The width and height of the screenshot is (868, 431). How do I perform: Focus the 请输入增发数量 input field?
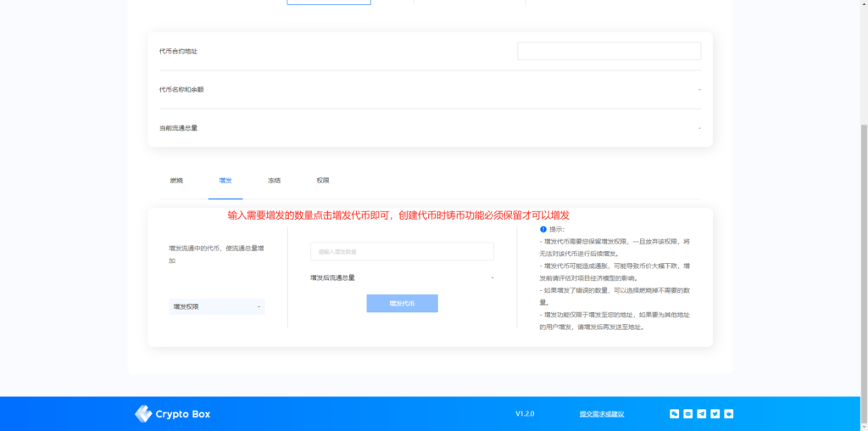click(x=402, y=251)
